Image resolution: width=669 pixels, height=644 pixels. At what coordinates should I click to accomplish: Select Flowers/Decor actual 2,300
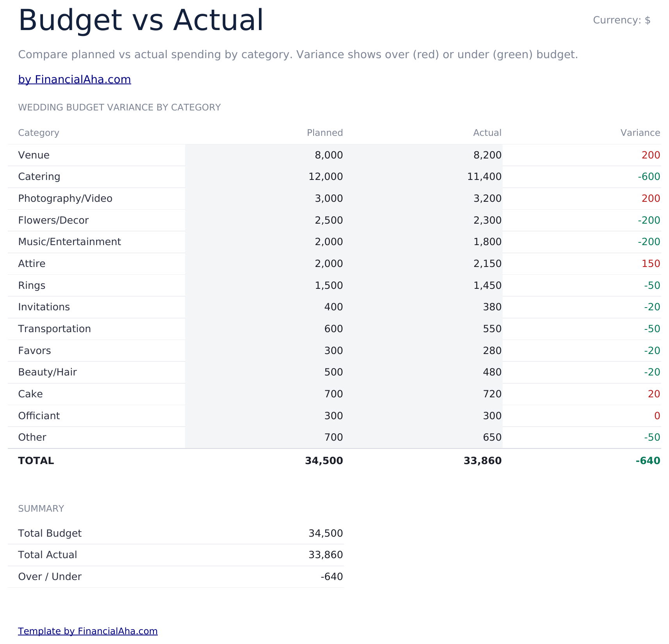487,221
